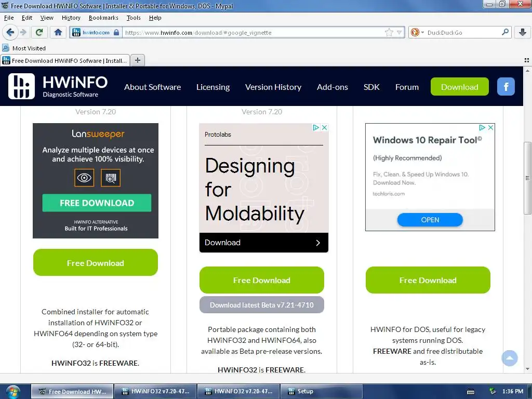Open the Tools menu

(134, 18)
